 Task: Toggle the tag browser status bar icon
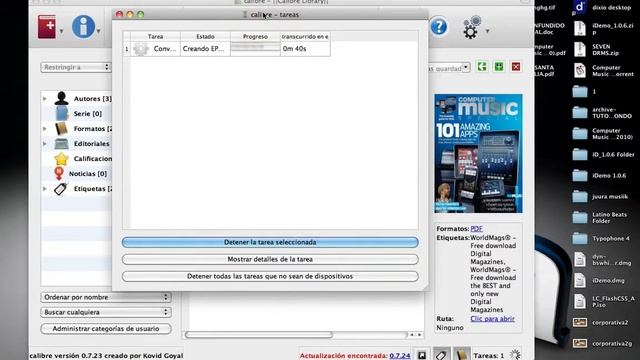coord(442,355)
